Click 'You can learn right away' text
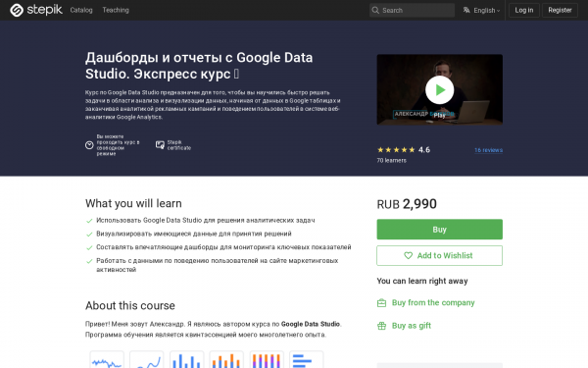588x368 pixels. (x=422, y=281)
